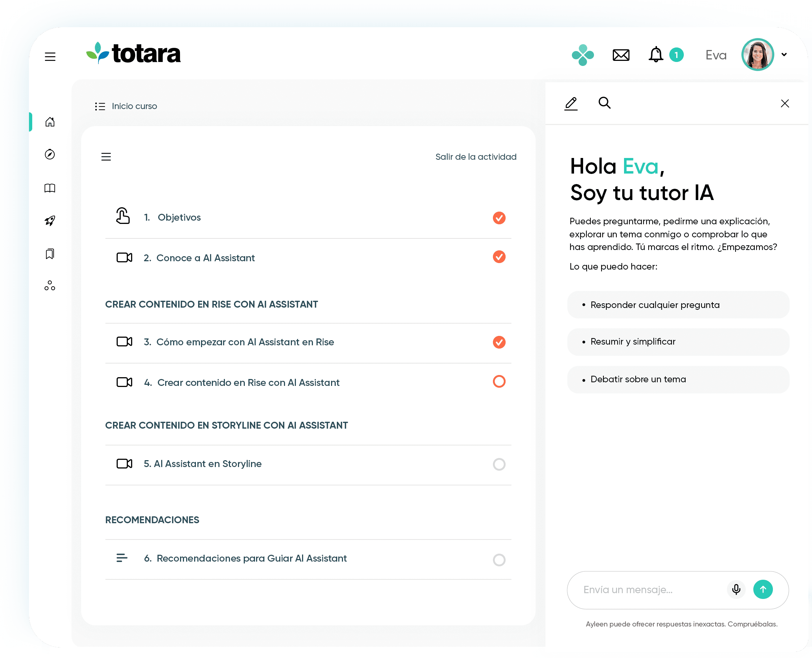Toggle the activity hamburger menu inside the course card
Viewport: 812px width, 658px height.
point(106,157)
